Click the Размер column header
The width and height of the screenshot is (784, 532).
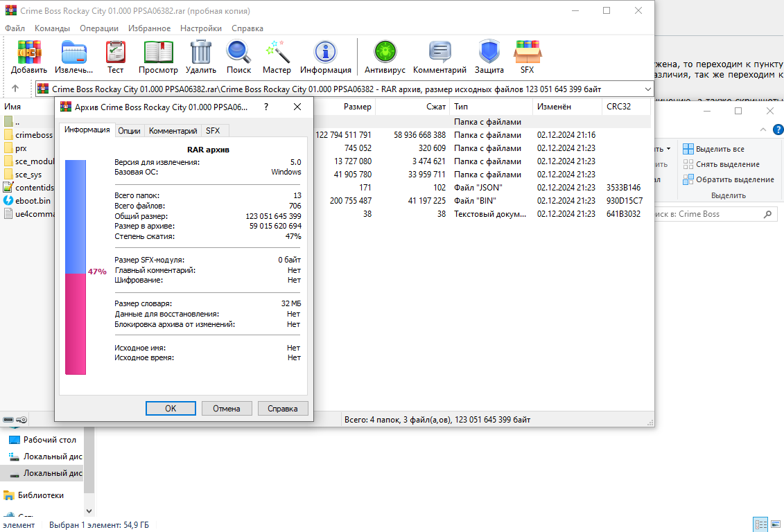tap(357, 107)
